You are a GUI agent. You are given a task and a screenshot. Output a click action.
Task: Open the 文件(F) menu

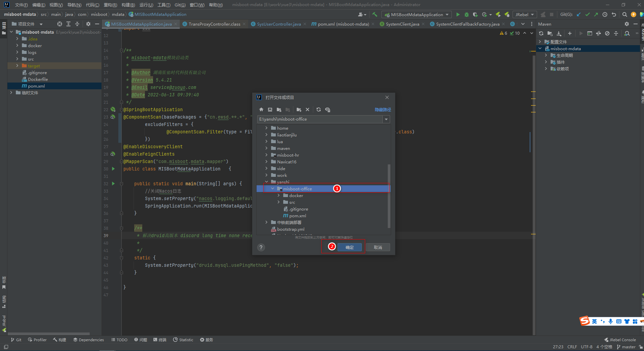coord(21,5)
